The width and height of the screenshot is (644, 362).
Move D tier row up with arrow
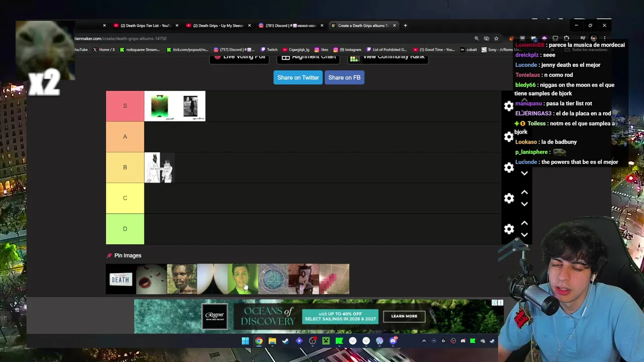524,223
